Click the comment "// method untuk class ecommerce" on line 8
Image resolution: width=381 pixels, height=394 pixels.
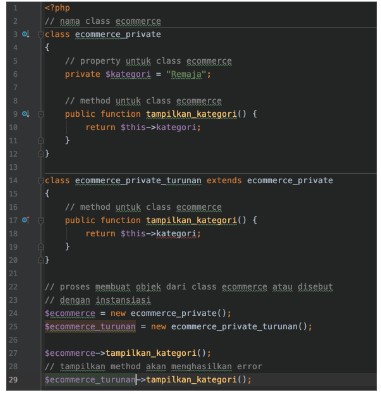coord(143,101)
